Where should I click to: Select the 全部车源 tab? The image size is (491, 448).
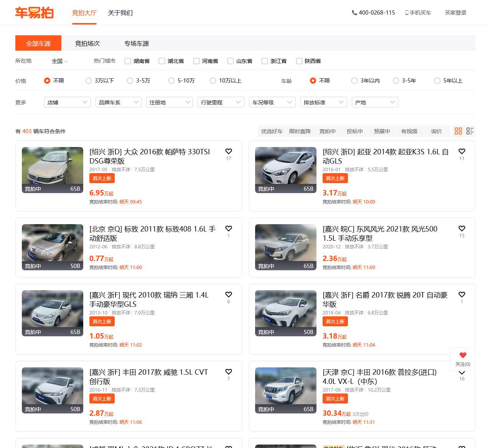(38, 43)
